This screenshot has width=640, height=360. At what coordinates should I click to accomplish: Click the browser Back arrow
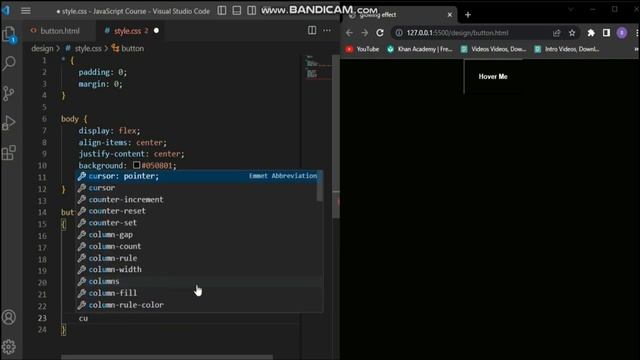click(349, 33)
